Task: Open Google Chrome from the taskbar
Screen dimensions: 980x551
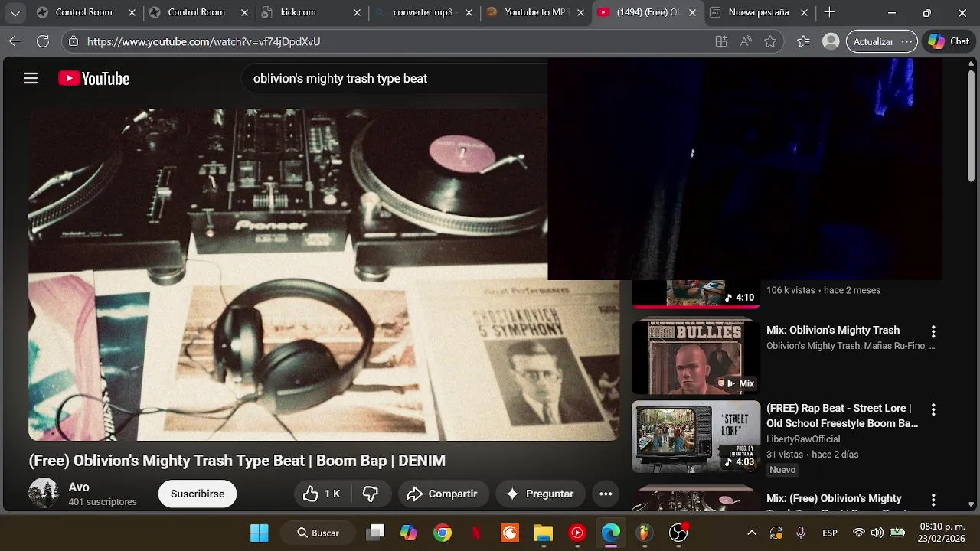Action: pos(443,533)
